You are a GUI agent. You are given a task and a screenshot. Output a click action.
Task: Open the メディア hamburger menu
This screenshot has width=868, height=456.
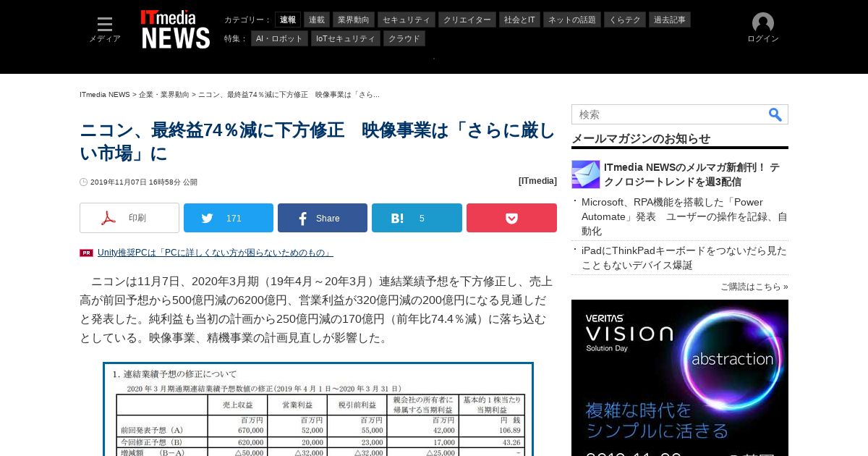click(x=105, y=30)
